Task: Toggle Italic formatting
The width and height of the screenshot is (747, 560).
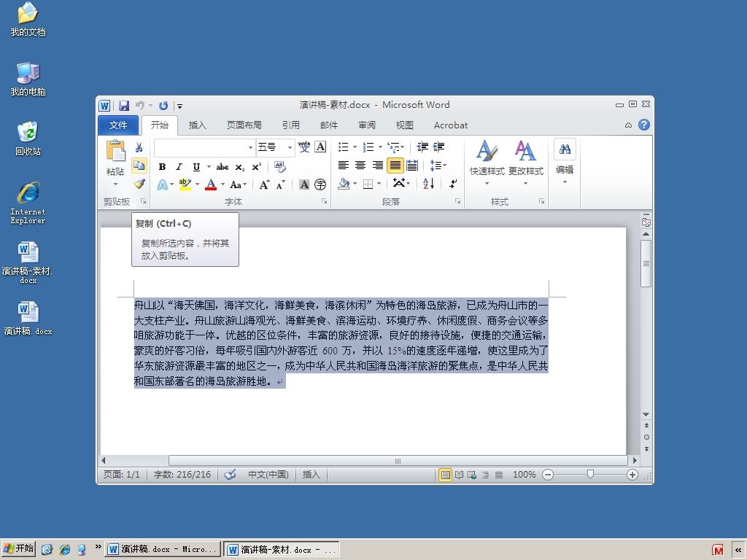Action: coord(179,167)
